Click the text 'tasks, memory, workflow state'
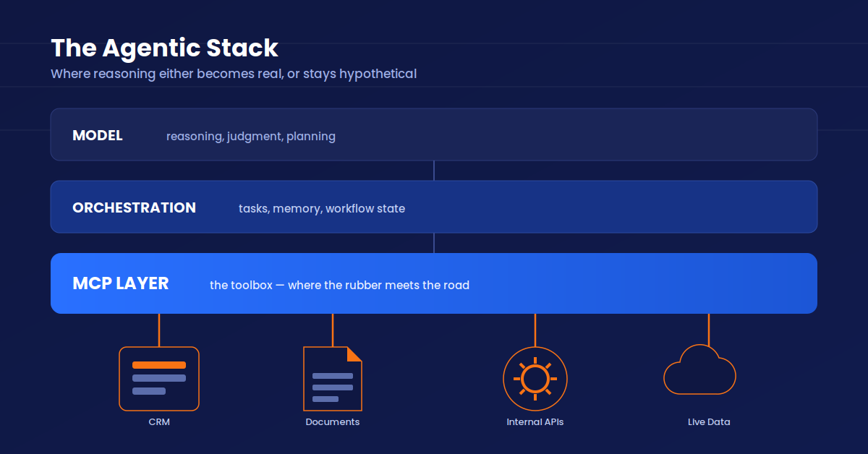Screen dimensions: 868x454 (322, 208)
